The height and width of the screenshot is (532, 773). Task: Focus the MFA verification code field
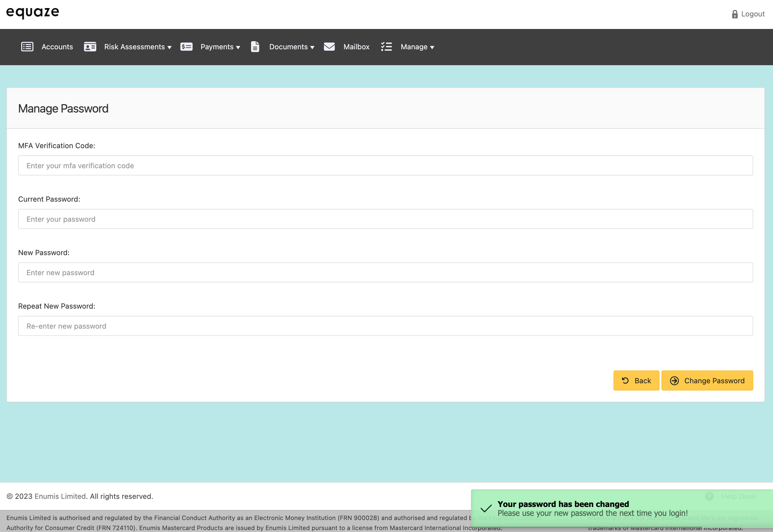coord(385,166)
